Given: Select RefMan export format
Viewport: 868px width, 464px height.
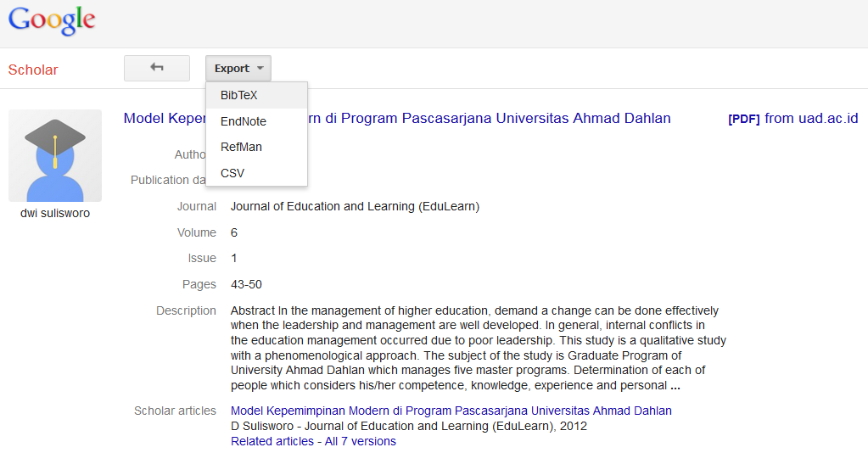Looking at the screenshot, I should 241,147.
